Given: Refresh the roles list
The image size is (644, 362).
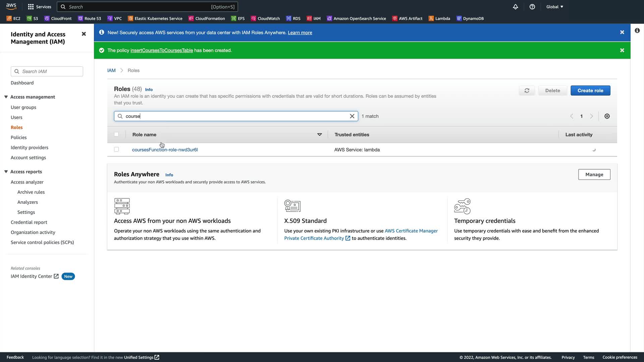Looking at the screenshot, I should click(x=527, y=90).
